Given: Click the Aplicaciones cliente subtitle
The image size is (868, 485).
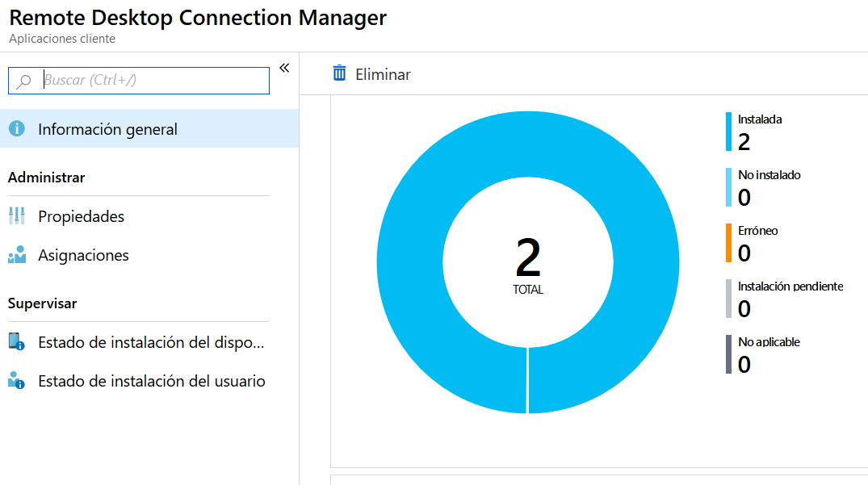Looking at the screenshot, I should [62, 39].
